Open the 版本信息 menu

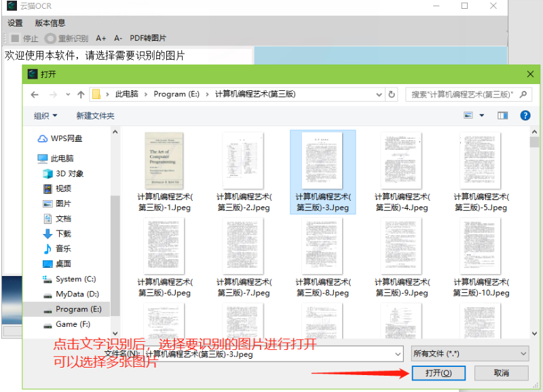pos(50,23)
